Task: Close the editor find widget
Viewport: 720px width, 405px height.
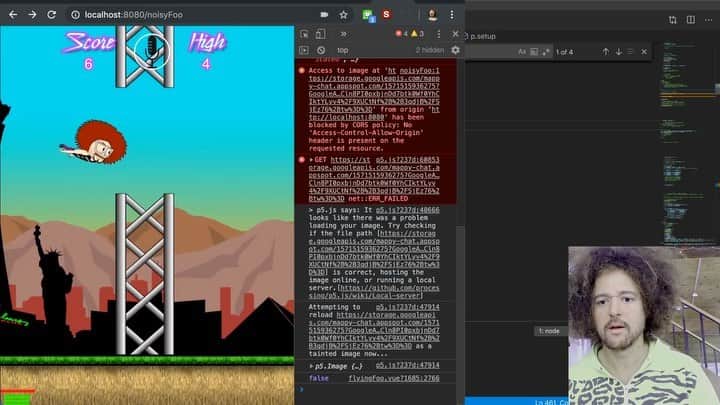Action: click(x=644, y=52)
